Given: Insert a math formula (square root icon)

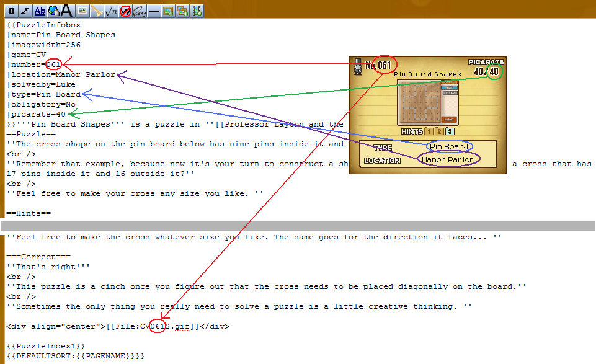Looking at the screenshot, I should pyautogui.click(x=111, y=11).
